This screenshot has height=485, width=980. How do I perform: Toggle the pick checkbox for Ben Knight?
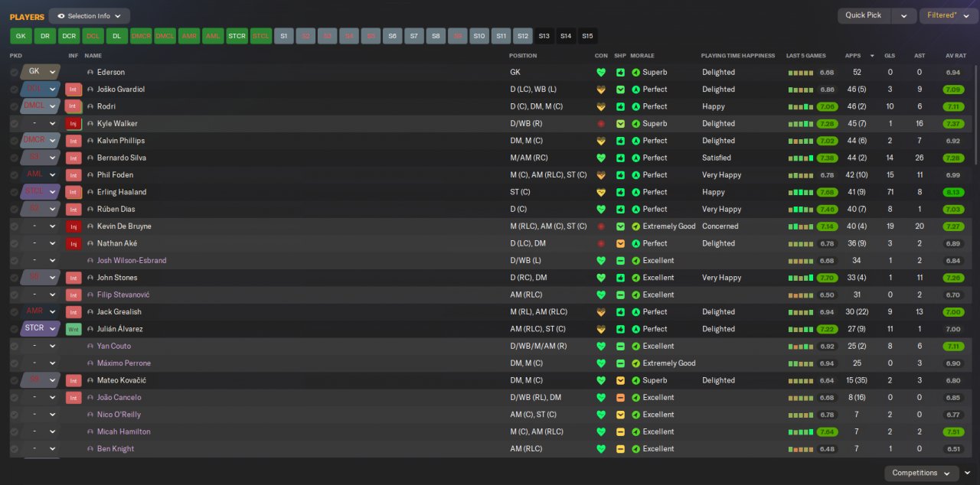point(14,449)
